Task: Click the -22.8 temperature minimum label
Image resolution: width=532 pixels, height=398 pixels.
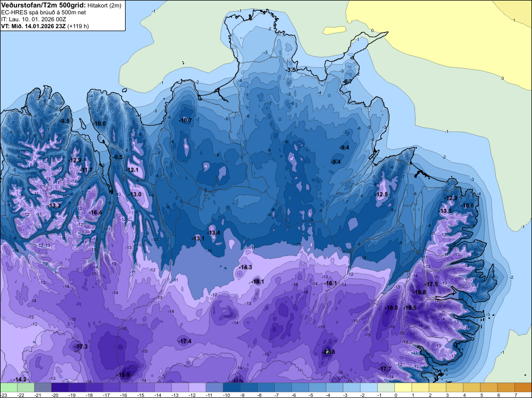Action: coord(328,352)
